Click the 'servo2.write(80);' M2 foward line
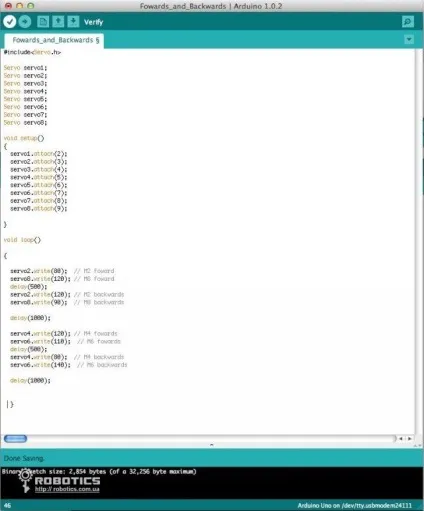This screenshot has height=511, width=424. (62, 271)
